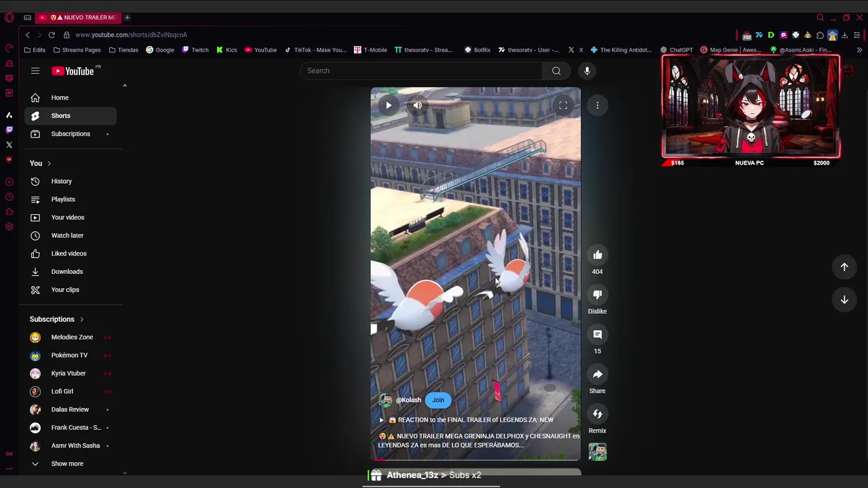Select Shorts in YouTube sidebar

click(x=71, y=116)
